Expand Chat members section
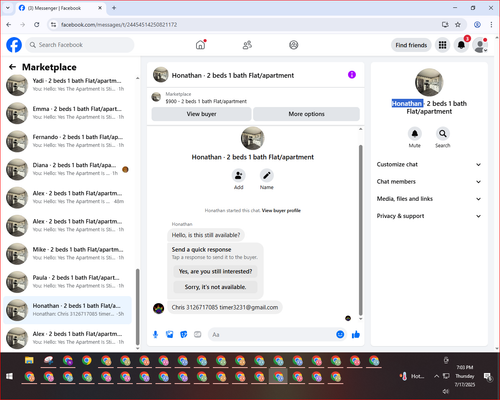The height and width of the screenshot is (400, 500). tap(429, 182)
